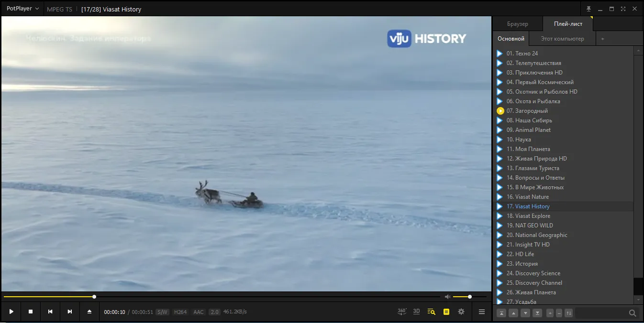
Task: Move item to bottom of playlist
Action: (537, 313)
